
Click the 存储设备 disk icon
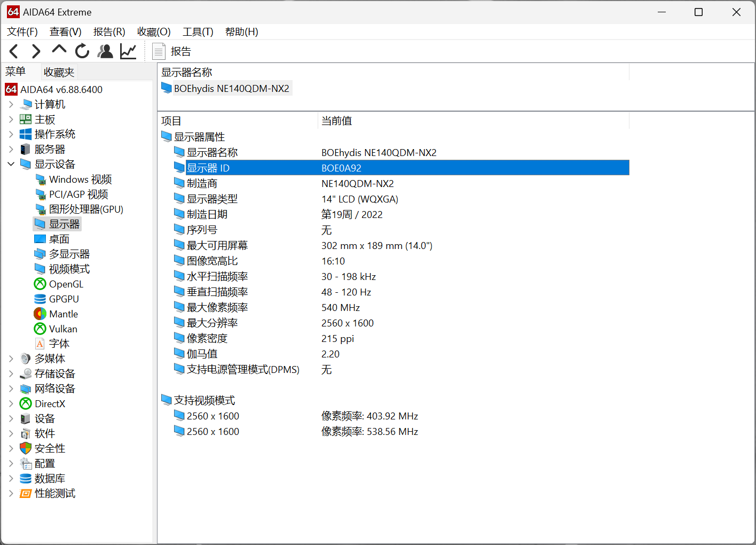[26, 373]
